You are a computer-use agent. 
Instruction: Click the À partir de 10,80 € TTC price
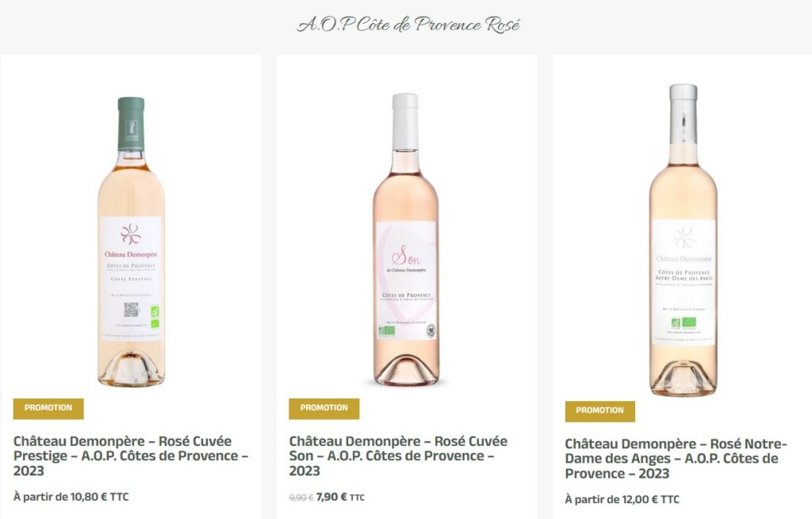coord(71,497)
